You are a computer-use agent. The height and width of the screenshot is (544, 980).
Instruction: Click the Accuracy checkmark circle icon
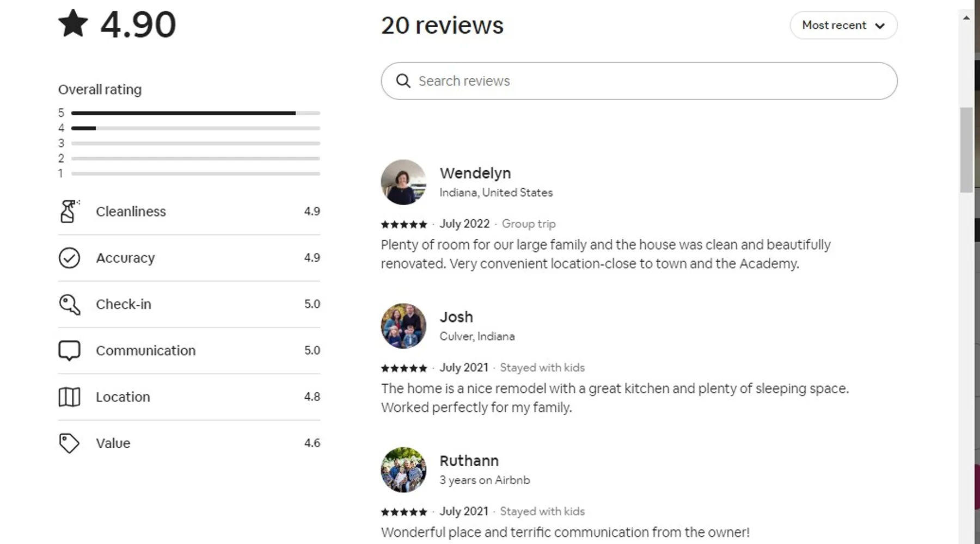(x=69, y=258)
